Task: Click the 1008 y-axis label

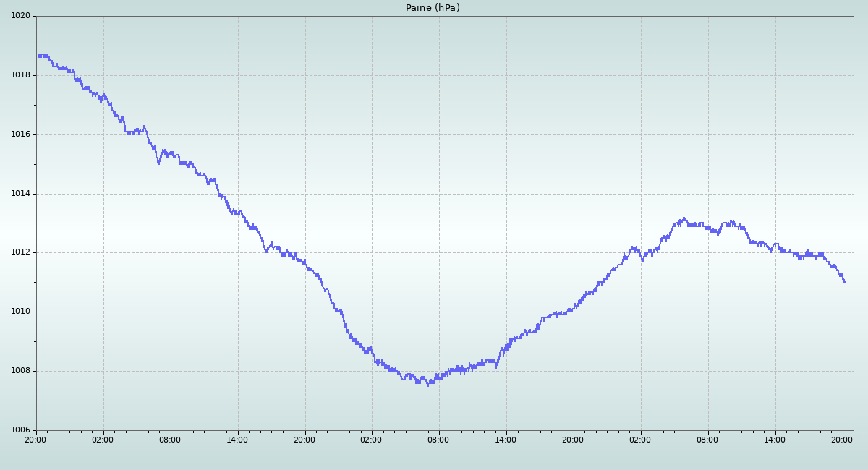Action: click(x=20, y=371)
